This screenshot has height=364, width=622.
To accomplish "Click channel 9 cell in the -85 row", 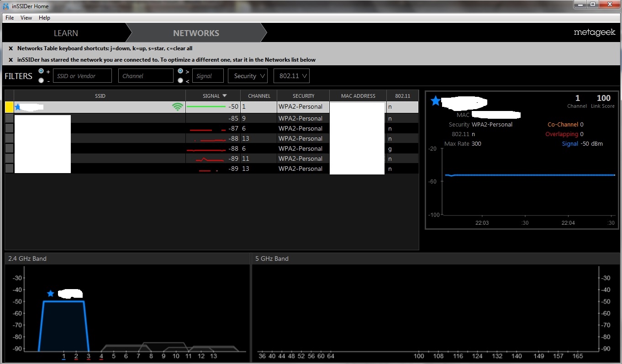I will coord(244,118).
